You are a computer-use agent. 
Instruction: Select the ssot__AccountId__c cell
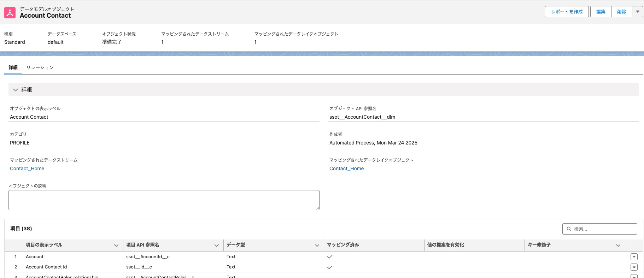[148, 257]
